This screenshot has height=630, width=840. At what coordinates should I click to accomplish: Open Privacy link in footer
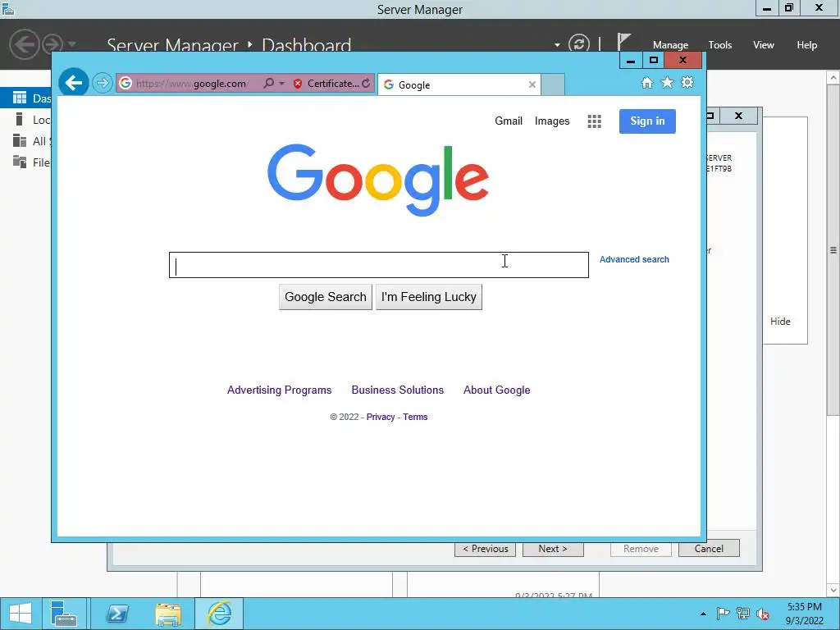click(x=381, y=417)
